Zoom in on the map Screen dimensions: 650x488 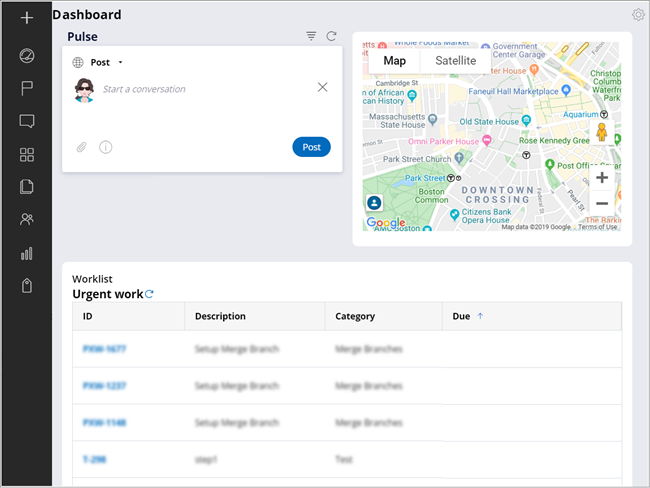pyautogui.click(x=601, y=178)
